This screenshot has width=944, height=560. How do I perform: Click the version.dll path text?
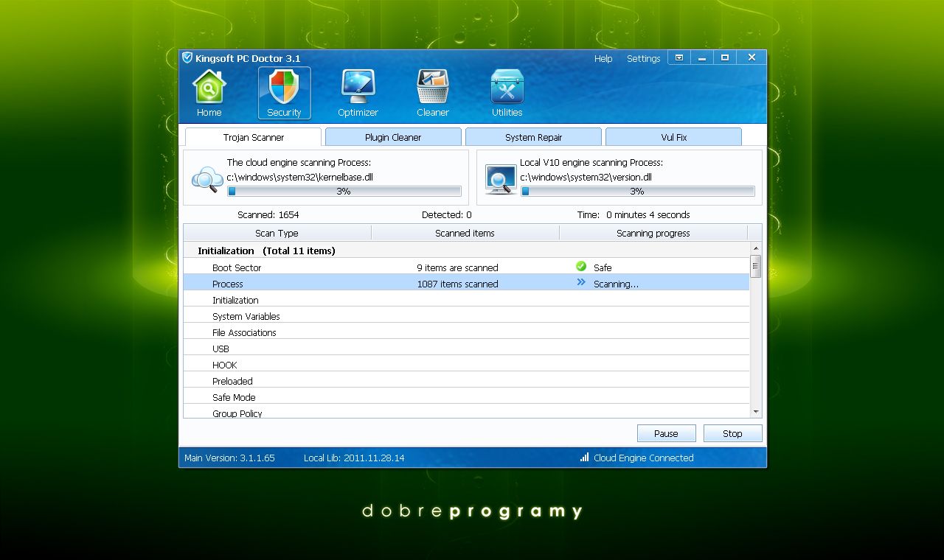click(586, 178)
